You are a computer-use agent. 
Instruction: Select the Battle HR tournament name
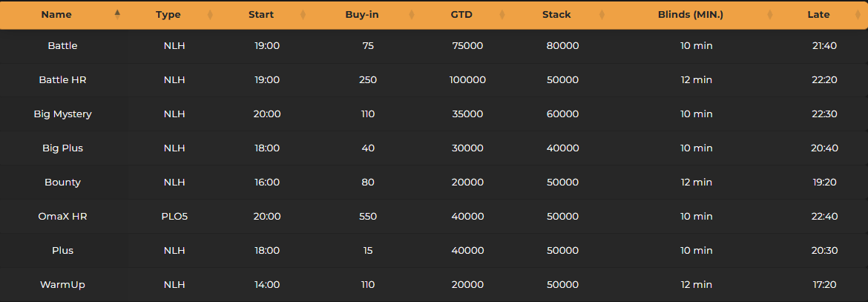pos(62,79)
